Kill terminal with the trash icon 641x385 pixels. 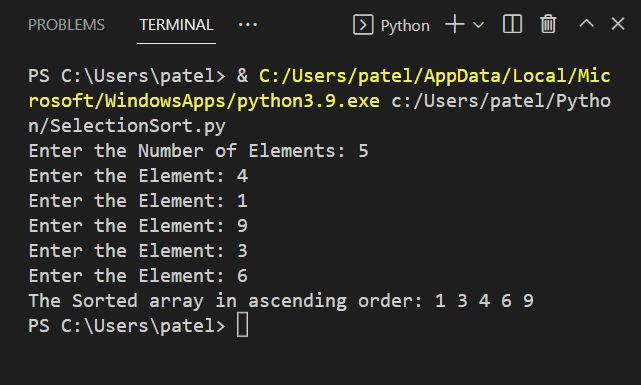[x=548, y=24]
